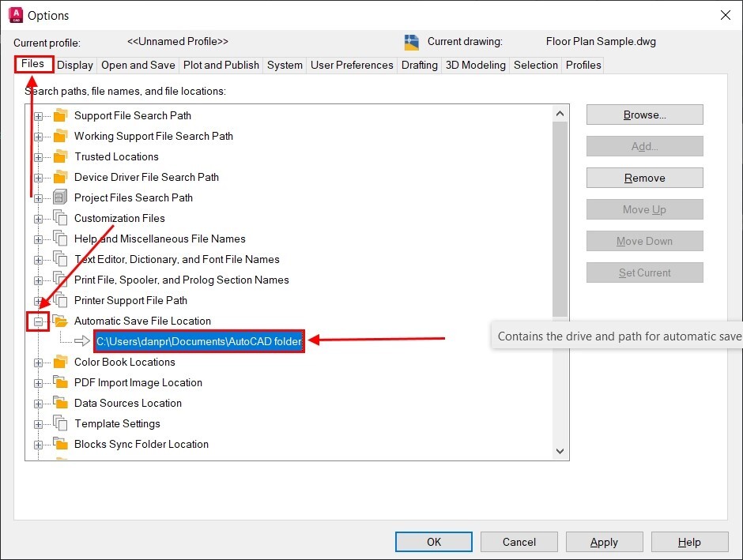Click the scrollbar down arrow in file list
The height and width of the screenshot is (560, 743).
coord(560,451)
